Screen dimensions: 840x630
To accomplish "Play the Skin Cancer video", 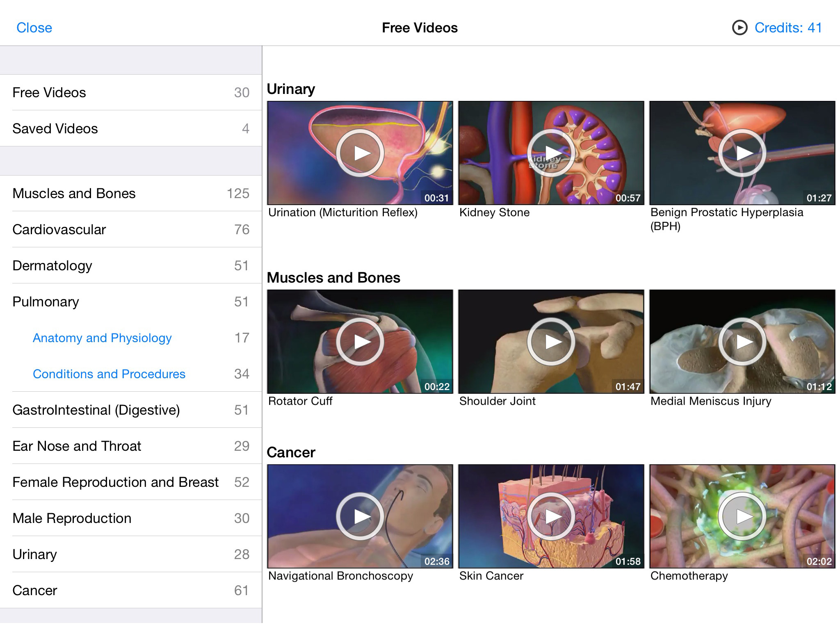I will pos(551,516).
